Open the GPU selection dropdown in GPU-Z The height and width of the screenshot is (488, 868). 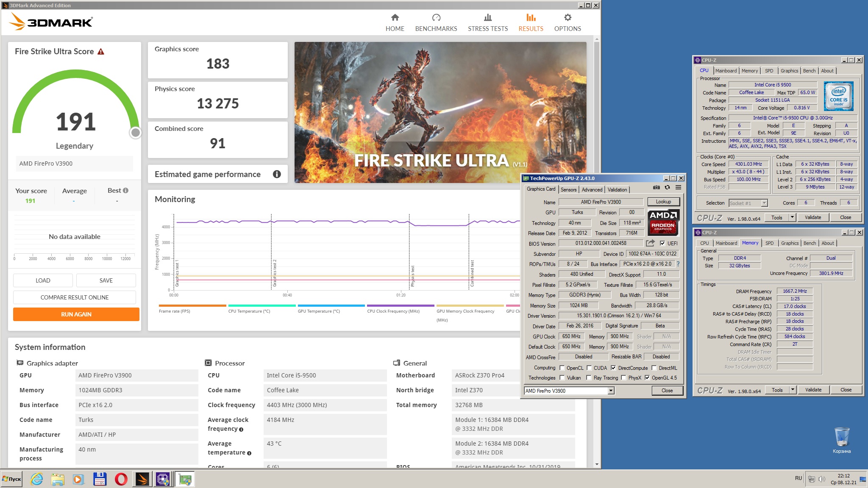click(611, 391)
